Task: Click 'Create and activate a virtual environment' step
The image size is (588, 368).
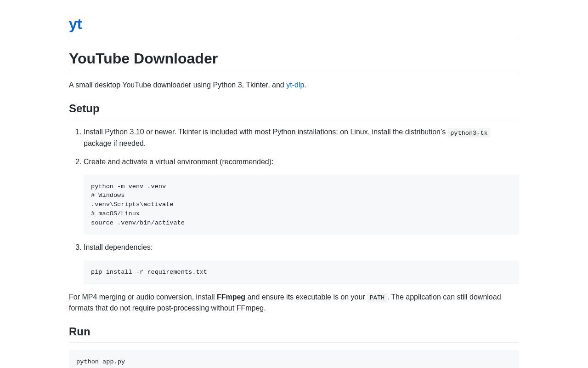Action: pyautogui.click(x=179, y=162)
